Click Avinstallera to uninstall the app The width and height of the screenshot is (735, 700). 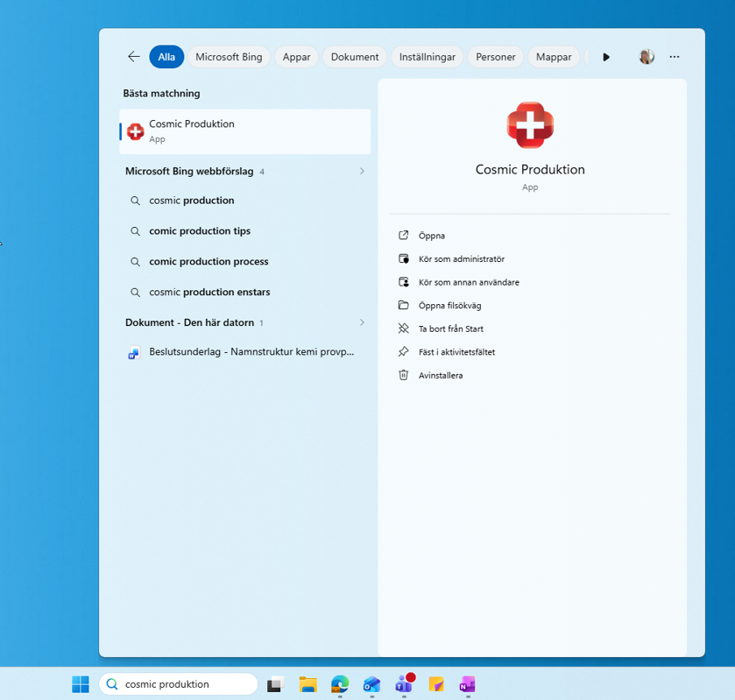pyautogui.click(x=440, y=376)
